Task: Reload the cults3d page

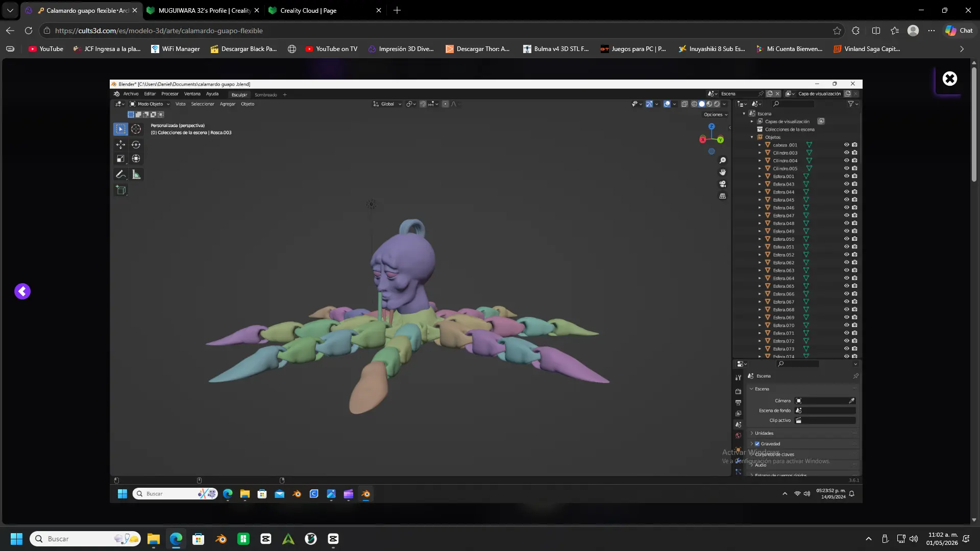Action: click(x=29, y=31)
